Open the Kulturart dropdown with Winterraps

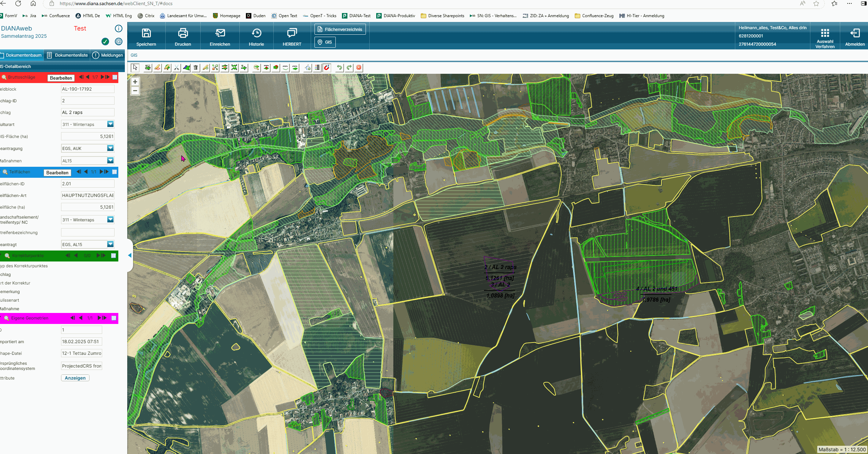point(87,124)
